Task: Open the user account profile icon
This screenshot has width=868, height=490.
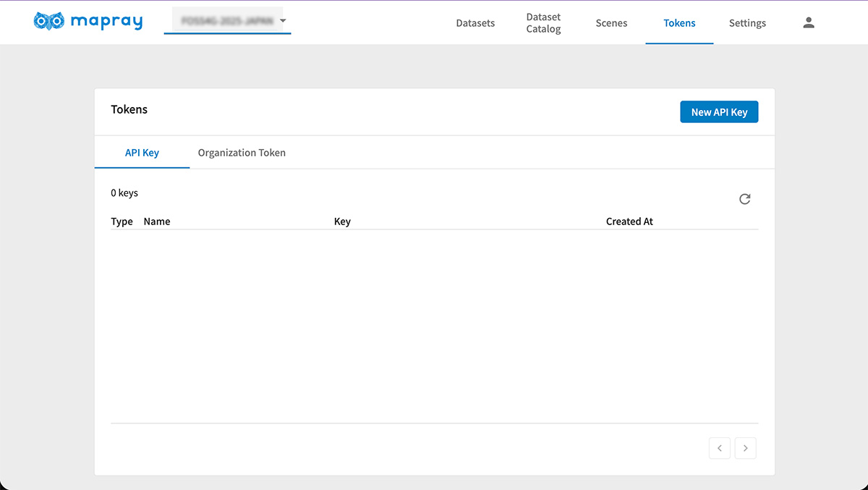Action: [x=809, y=23]
